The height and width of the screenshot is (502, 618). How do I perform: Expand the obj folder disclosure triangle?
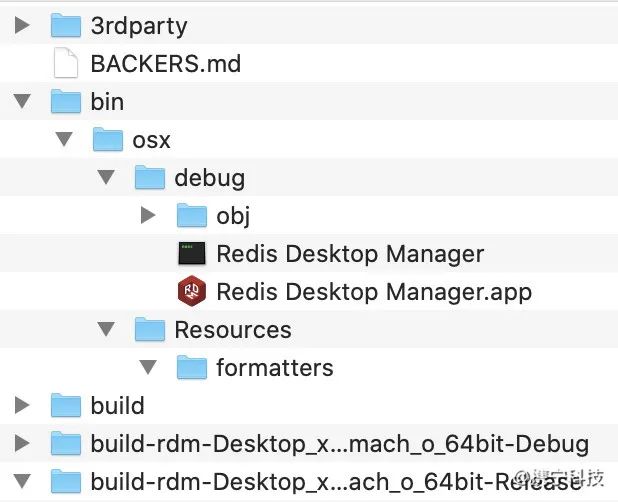[x=148, y=215]
